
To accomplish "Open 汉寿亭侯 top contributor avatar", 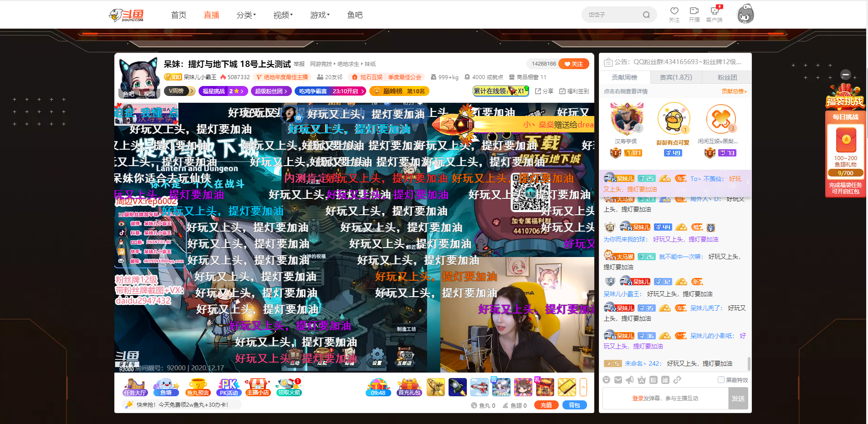I will (x=627, y=118).
